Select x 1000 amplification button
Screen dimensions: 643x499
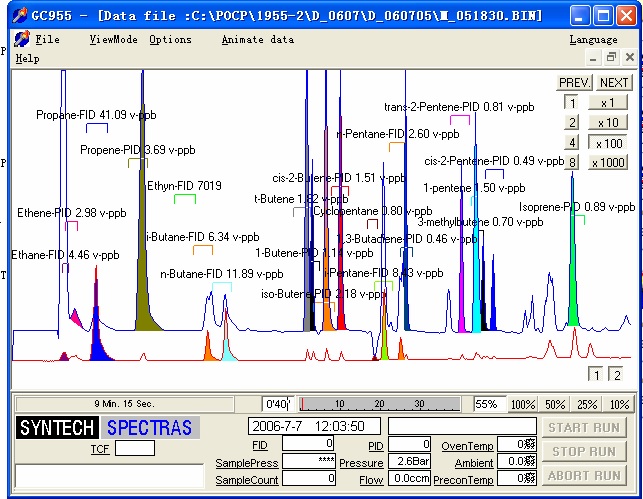pos(608,162)
